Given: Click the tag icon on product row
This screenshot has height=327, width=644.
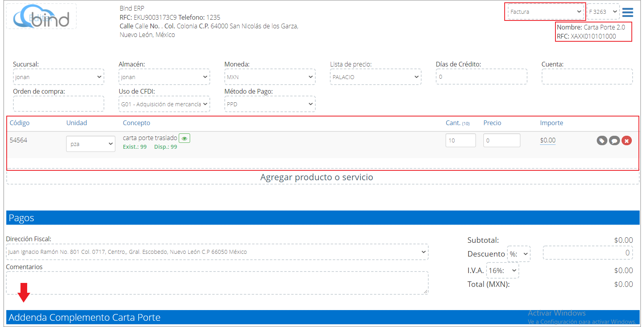Looking at the screenshot, I should (x=602, y=140).
